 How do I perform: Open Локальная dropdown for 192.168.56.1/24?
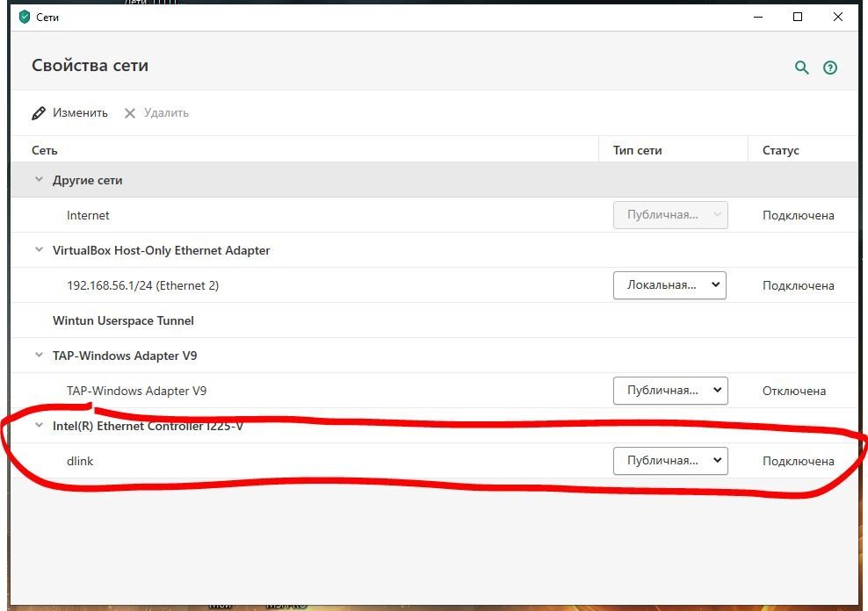click(669, 284)
